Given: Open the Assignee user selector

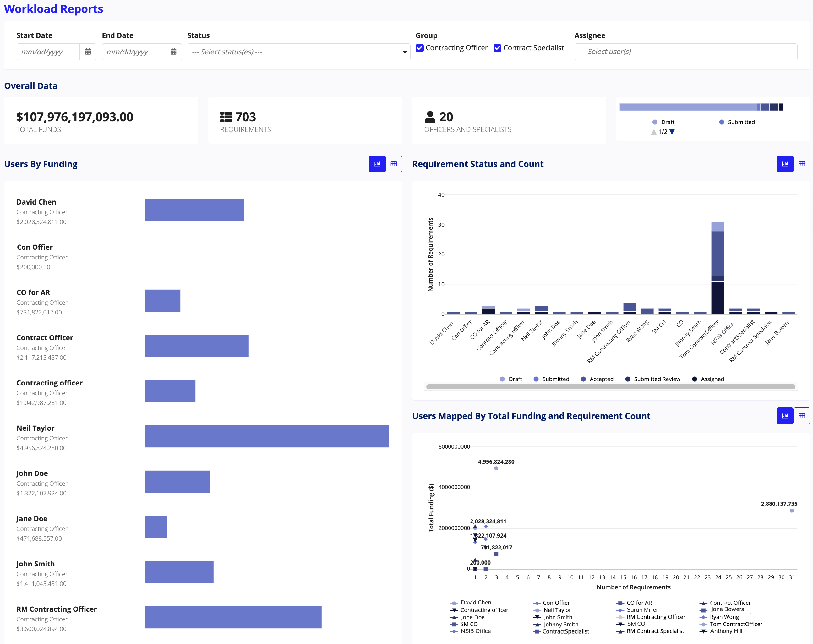Looking at the screenshot, I should point(685,52).
